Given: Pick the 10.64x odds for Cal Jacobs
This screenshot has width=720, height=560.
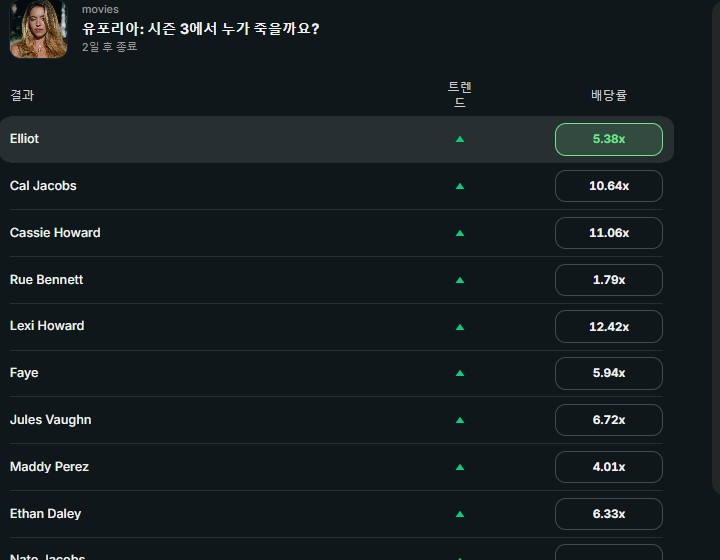Looking at the screenshot, I should pos(608,186).
